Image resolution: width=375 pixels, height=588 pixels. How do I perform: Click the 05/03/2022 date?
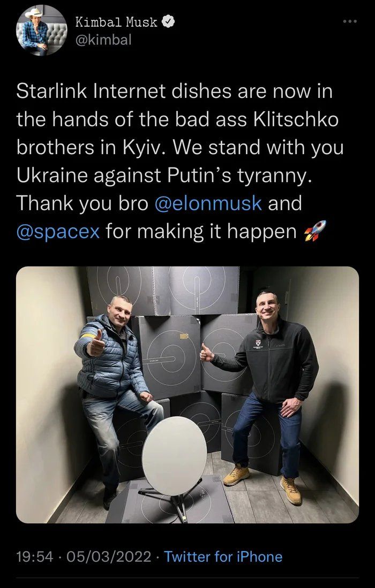[x=109, y=556]
